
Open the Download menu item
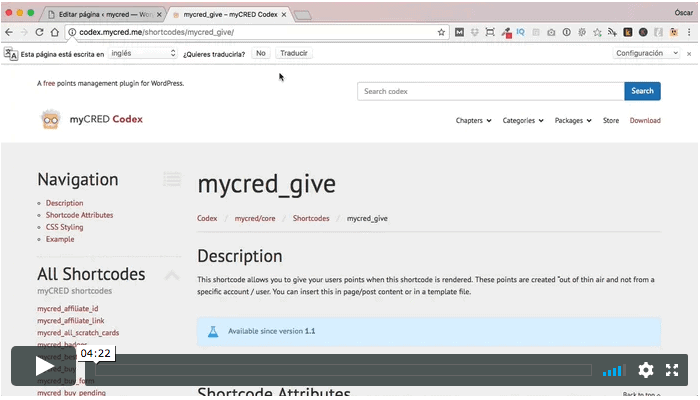(645, 121)
